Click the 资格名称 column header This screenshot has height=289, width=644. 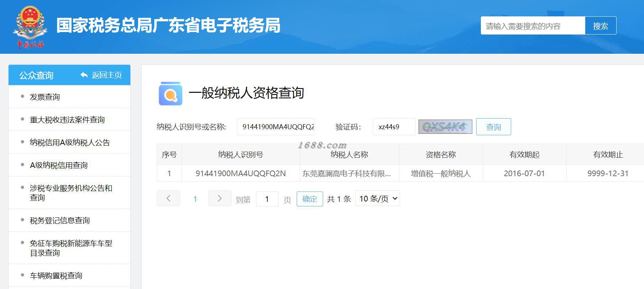point(441,154)
